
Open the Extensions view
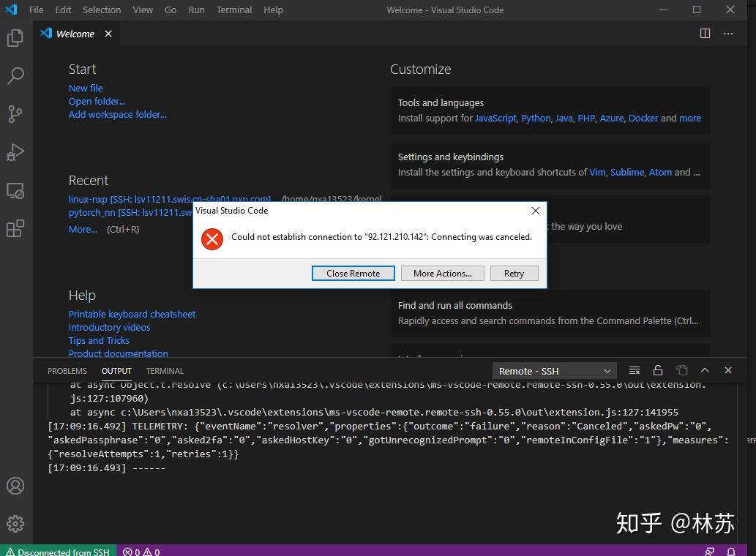coord(16,228)
